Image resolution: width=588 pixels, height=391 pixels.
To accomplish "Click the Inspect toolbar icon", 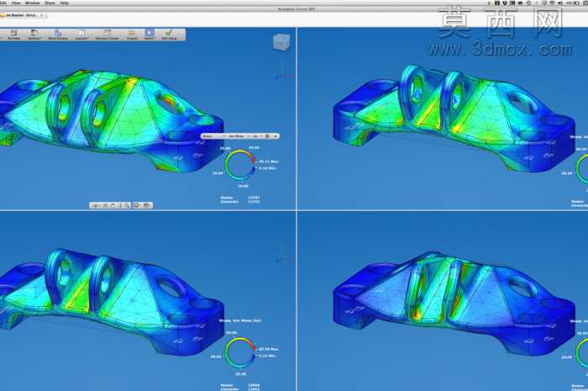I will coord(132,34).
